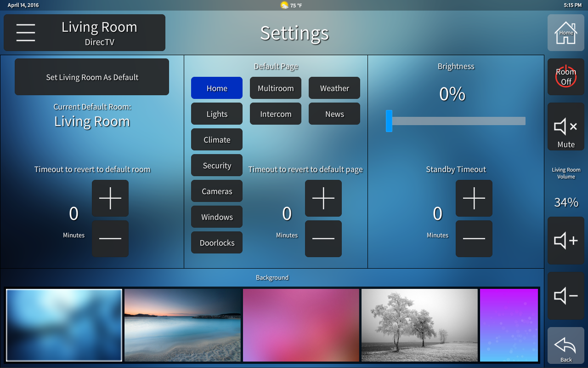Click Set Living Room As Default
The image size is (588, 368).
tap(92, 77)
